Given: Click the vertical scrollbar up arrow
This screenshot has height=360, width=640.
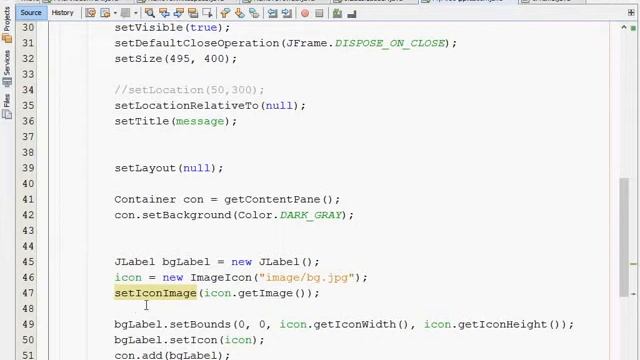Looking at the screenshot, I should (x=624, y=27).
